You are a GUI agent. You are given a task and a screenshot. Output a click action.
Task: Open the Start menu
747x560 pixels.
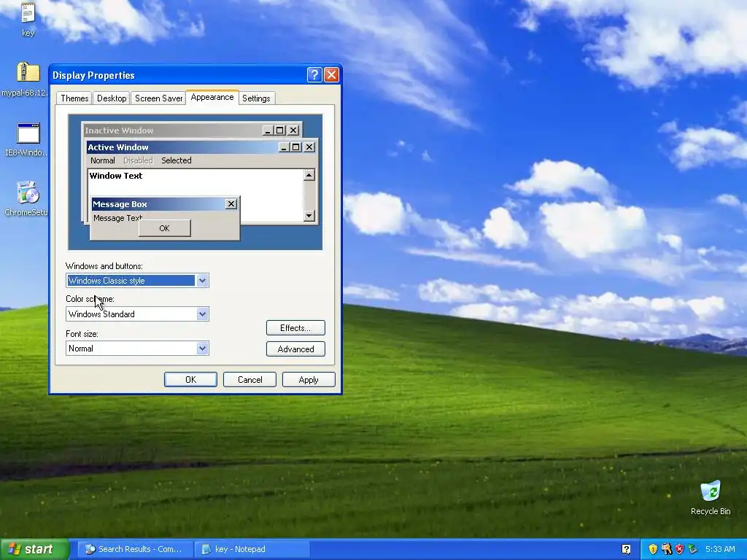34,549
